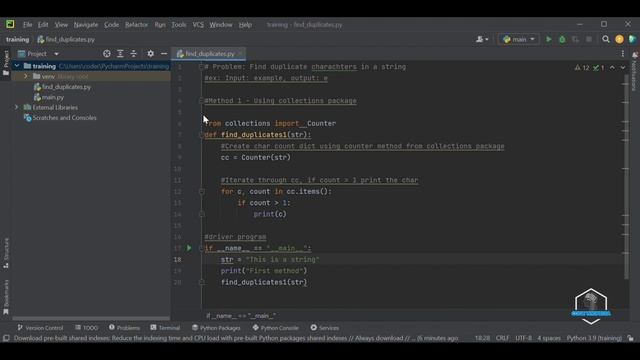
Task: Select main.py in project tree
Action: point(49,97)
